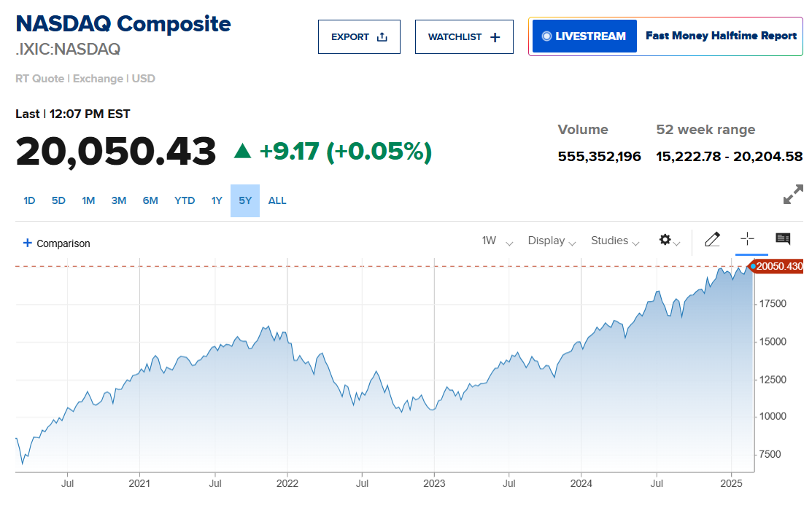Viewport: 812px width, 511px height.
Task: Toggle the 5Y range selection
Action: point(245,200)
